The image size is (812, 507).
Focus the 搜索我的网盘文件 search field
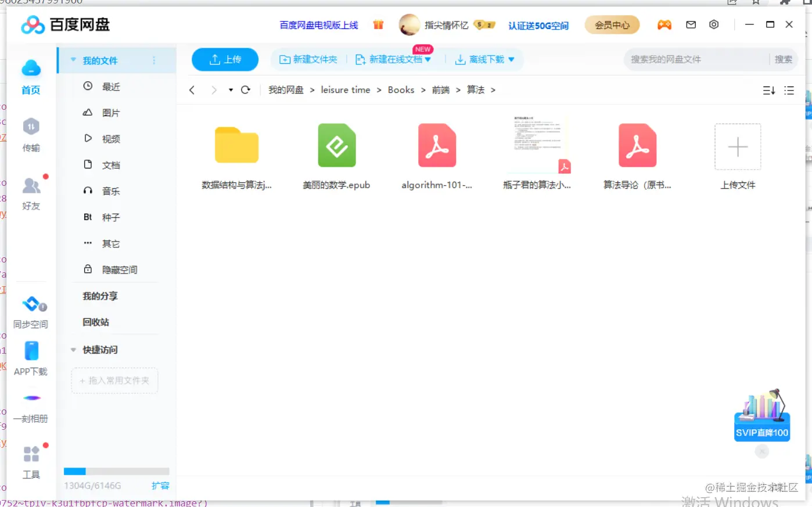tap(697, 59)
